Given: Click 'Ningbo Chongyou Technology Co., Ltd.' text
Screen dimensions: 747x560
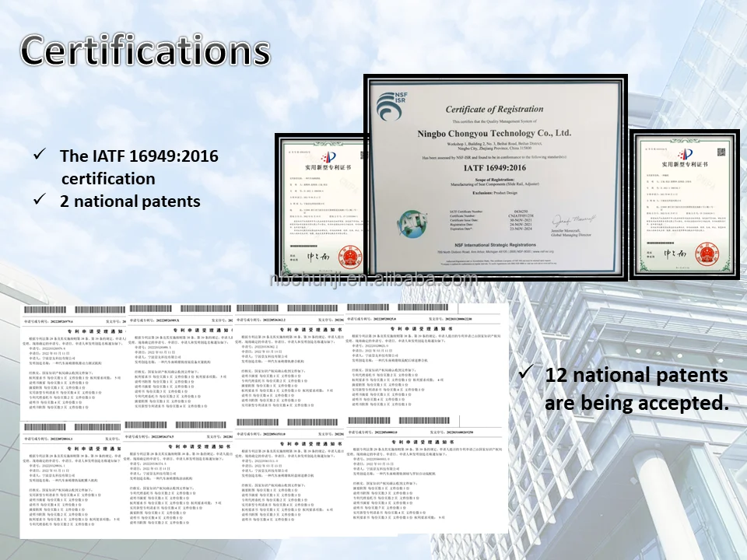Looking at the screenshot, I should point(494,133).
